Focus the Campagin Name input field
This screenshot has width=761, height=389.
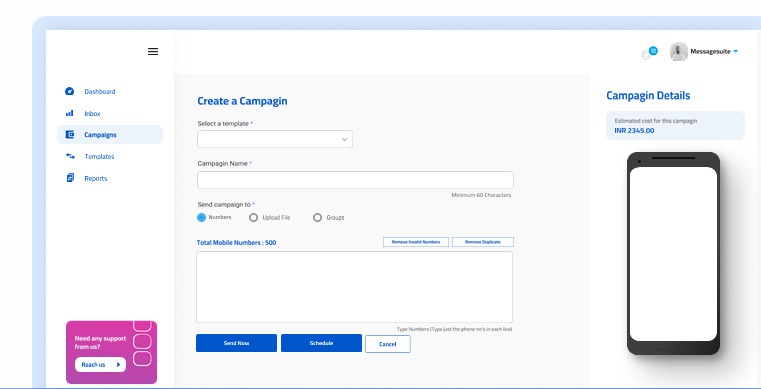pos(355,180)
